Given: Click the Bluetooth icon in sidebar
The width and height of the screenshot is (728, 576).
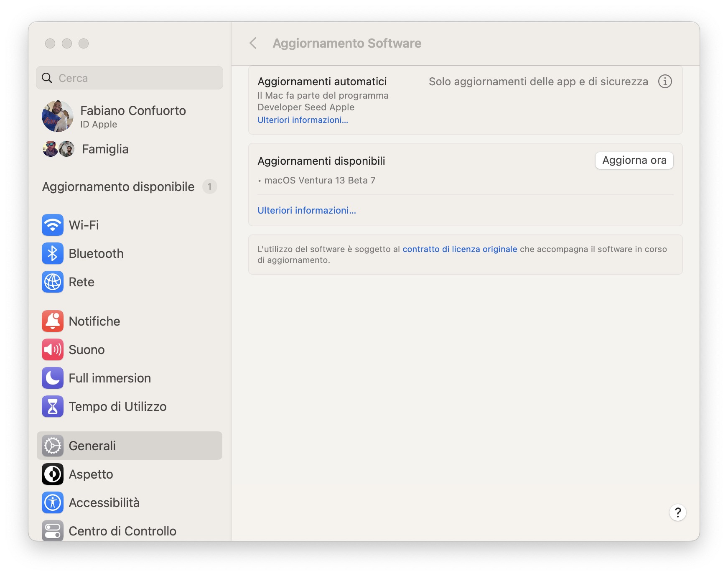Looking at the screenshot, I should (x=53, y=253).
